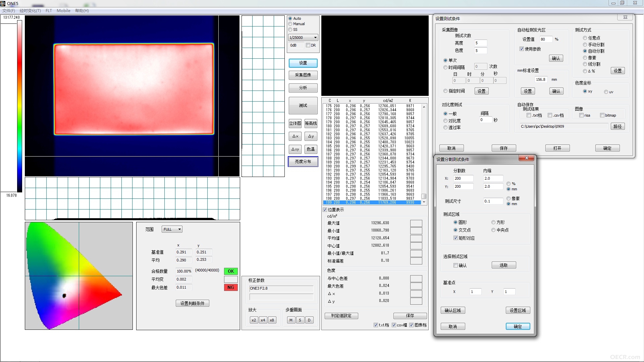
Task: Click the 基准值 x input field
Action: (x=184, y=252)
